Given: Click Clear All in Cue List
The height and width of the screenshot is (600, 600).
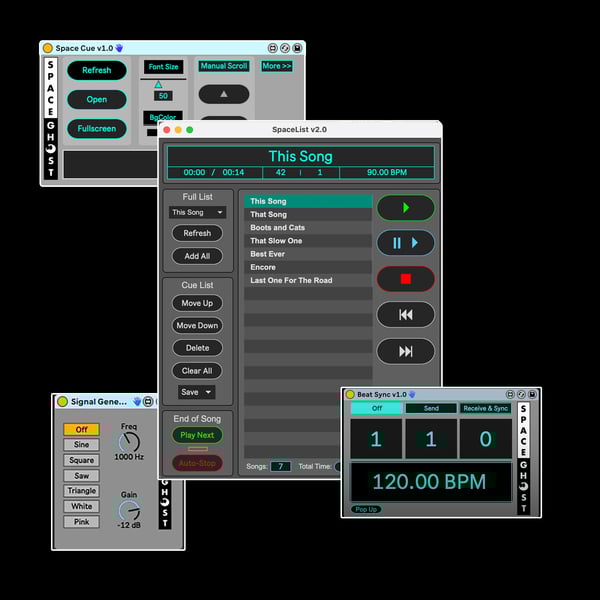Looking at the screenshot, I should pyautogui.click(x=197, y=371).
